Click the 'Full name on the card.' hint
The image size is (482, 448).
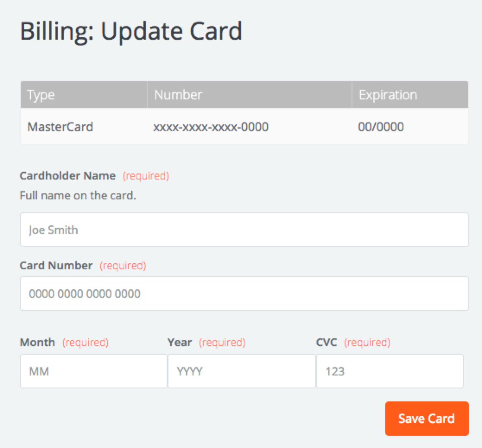pyautogui.click(x=78, y=195)
